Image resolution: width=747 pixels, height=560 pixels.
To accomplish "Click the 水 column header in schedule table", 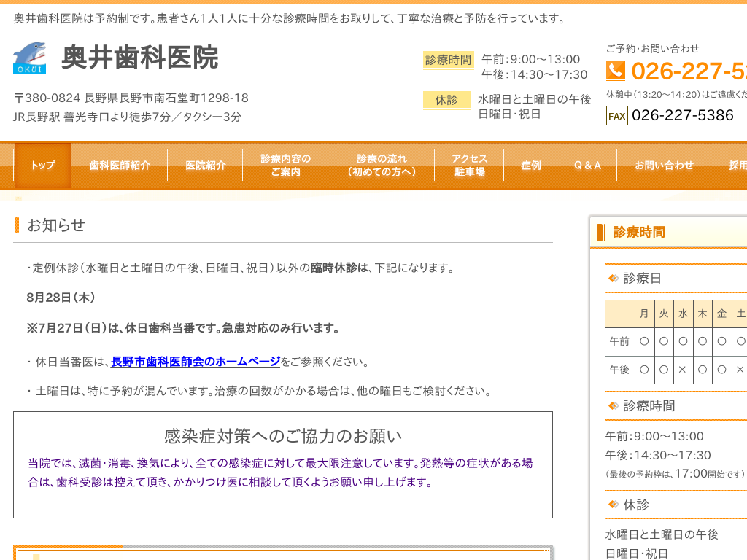I will coord(683,314).
